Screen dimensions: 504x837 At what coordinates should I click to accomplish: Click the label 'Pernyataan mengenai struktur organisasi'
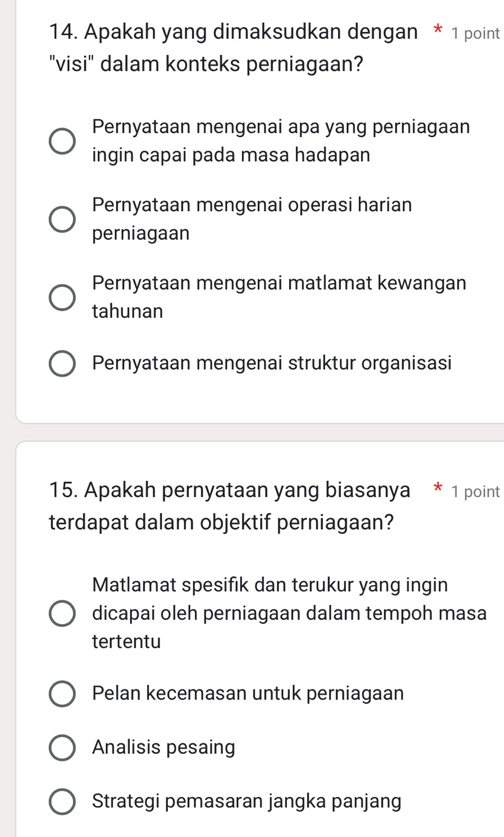click(272, 363)
